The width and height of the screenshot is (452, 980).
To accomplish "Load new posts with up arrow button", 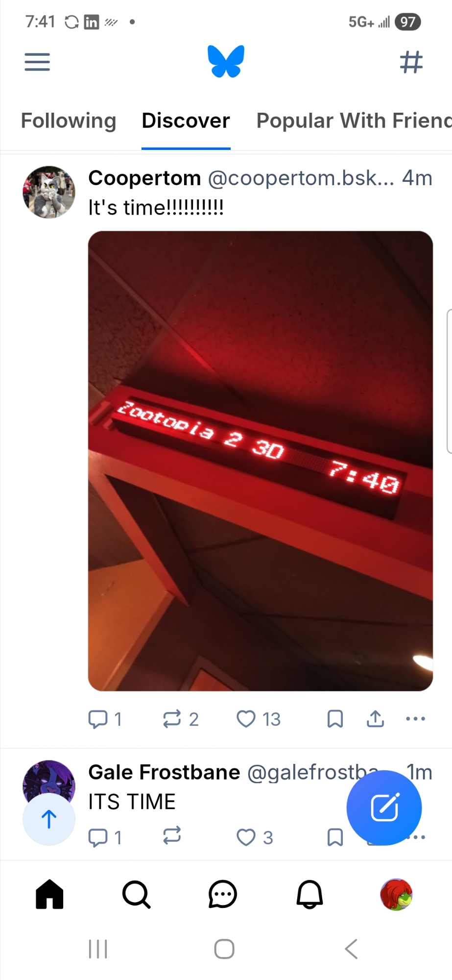I will coord(49,819).
